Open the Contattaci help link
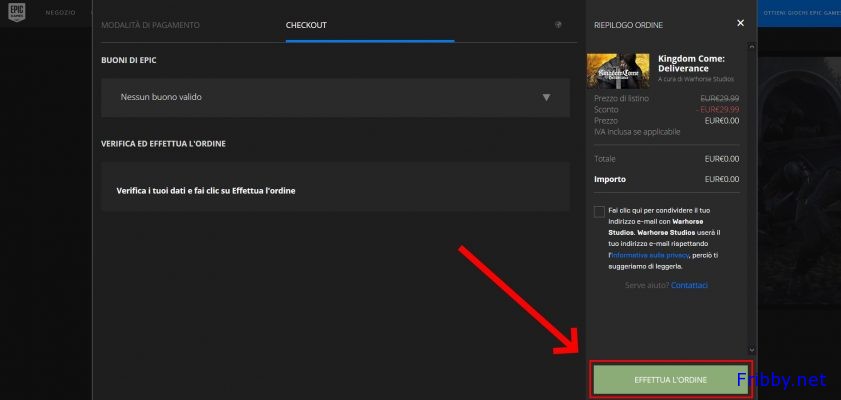The image size is (841, 400). (x=689, y=285)
